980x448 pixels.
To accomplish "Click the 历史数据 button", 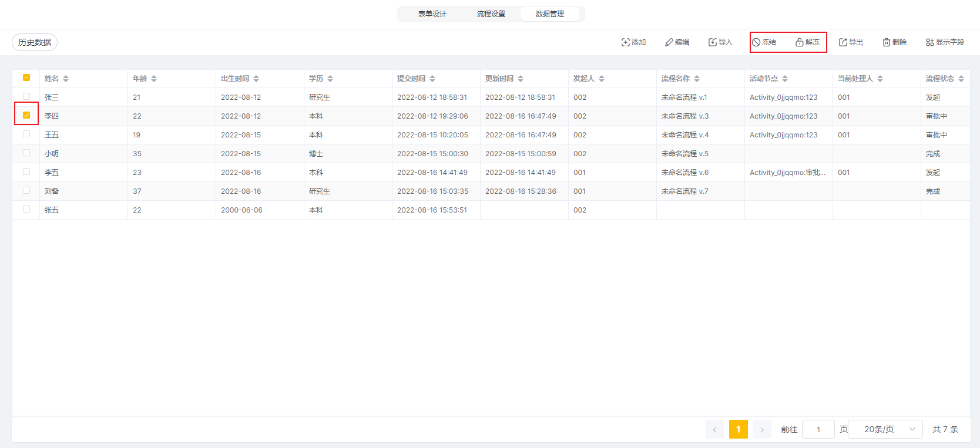I will (x=35, y=42).
